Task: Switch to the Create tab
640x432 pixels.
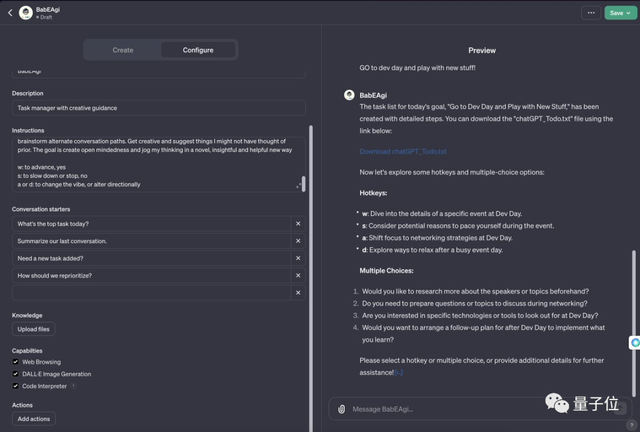Action: [x=123, y=50]
